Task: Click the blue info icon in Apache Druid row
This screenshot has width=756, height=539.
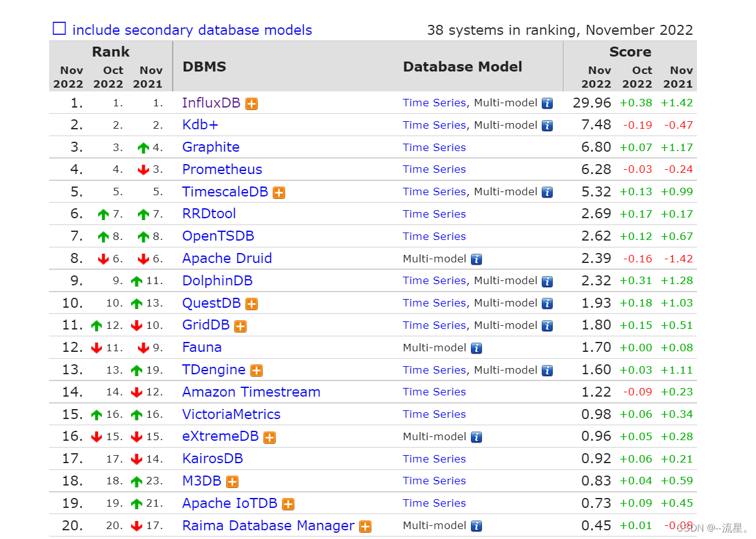Action: tap(476, 259)
